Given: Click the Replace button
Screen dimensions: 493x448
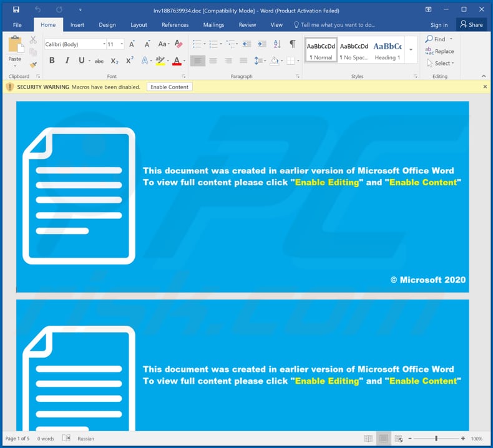Looking at the screenshot, I should click(x=439, y=51).
